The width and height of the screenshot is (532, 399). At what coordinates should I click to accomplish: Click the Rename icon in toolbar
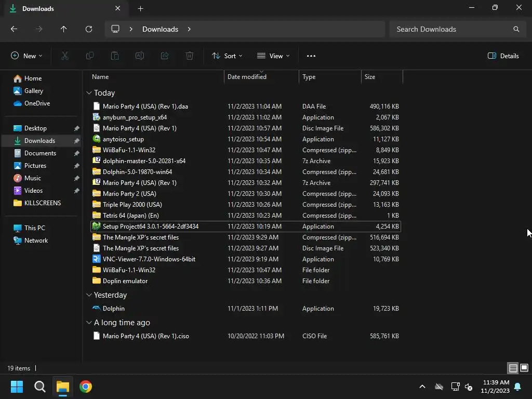140,56
